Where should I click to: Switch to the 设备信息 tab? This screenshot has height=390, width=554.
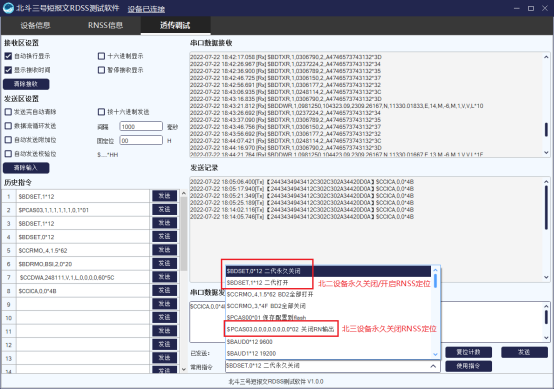coord(35,25)
